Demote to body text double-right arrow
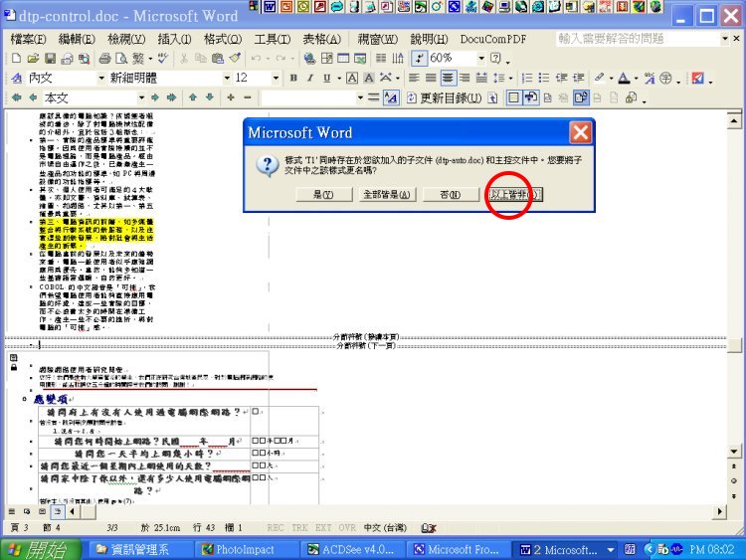Image resolution: width=746 pixels, height=560 pixels. 172,97
